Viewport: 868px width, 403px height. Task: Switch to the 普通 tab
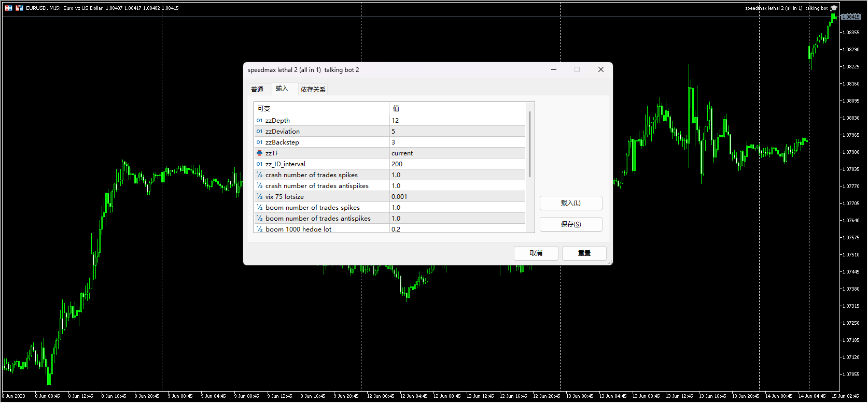click(257, 90)
